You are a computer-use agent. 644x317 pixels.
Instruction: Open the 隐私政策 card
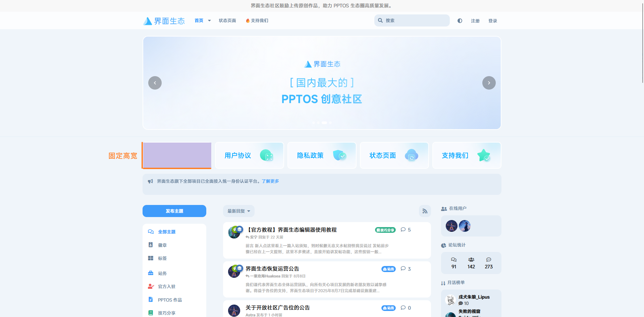click(x=322, y=155)
